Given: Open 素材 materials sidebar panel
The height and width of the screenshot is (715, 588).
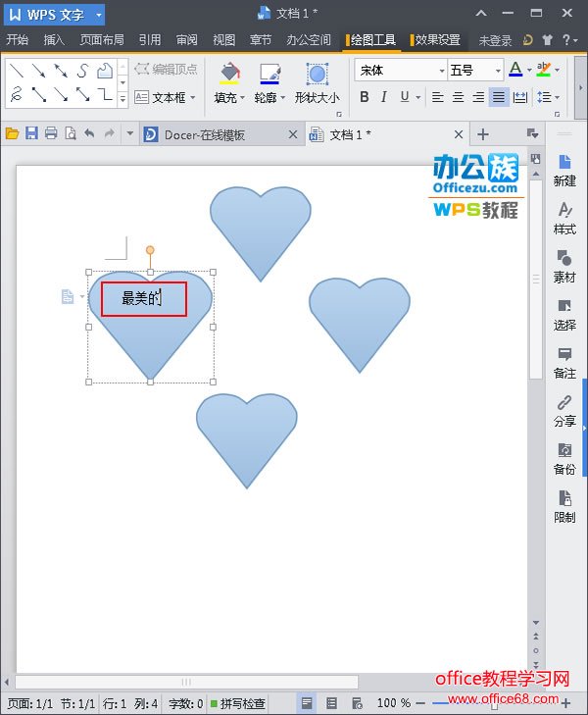Looking at the screenshot, I should coord(564,267).
